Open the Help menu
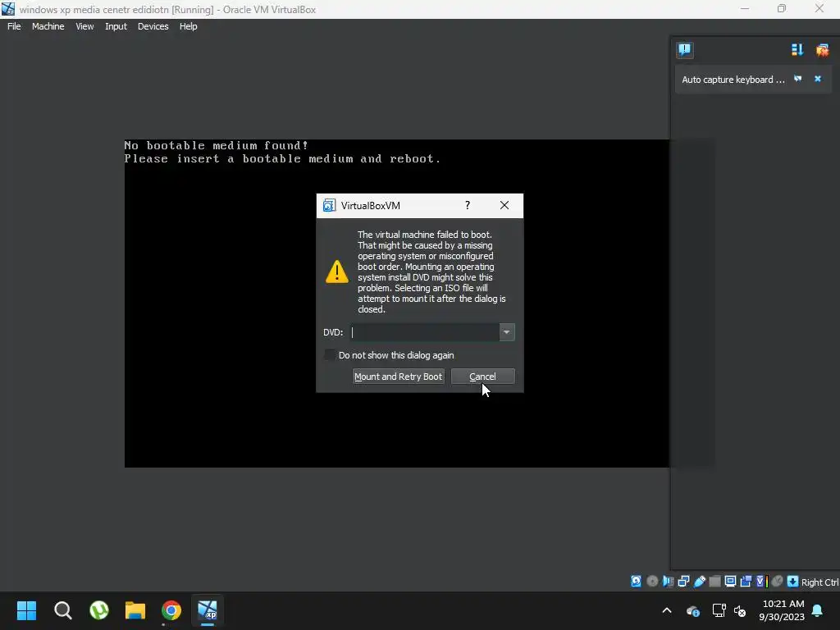Screen dimensions: 840x630 pyautogui.click(x=188, y=26)
